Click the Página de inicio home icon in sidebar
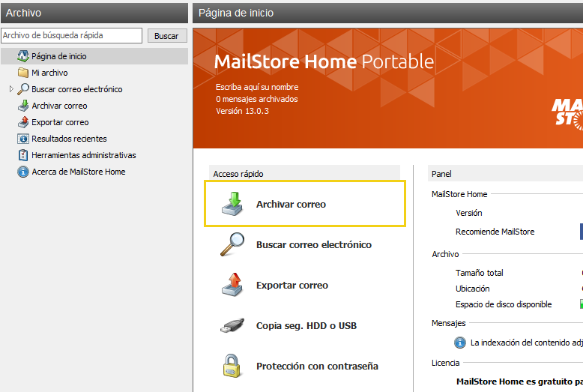 tap(23, 56)
